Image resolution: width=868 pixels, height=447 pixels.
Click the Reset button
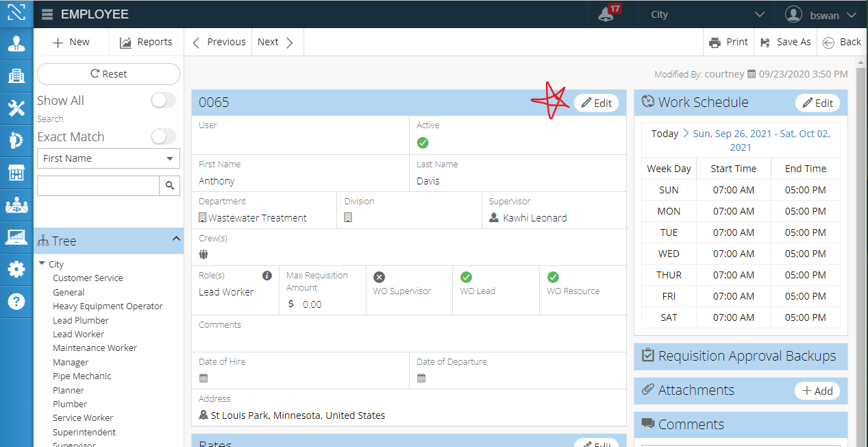[x=108, y=74]
